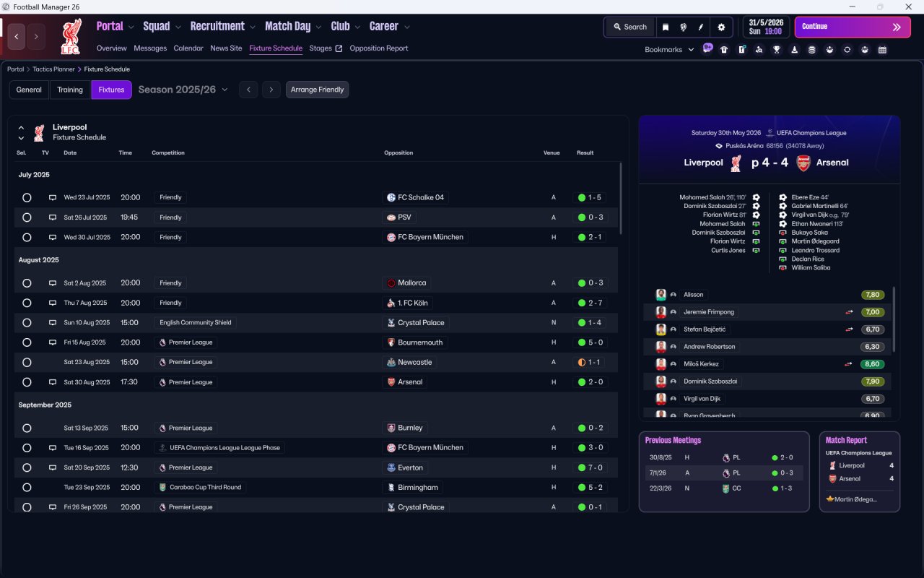Click the calendar icon in bookmarks bar
The width and height of the screenshot is (924, 578).
(882, 50)
